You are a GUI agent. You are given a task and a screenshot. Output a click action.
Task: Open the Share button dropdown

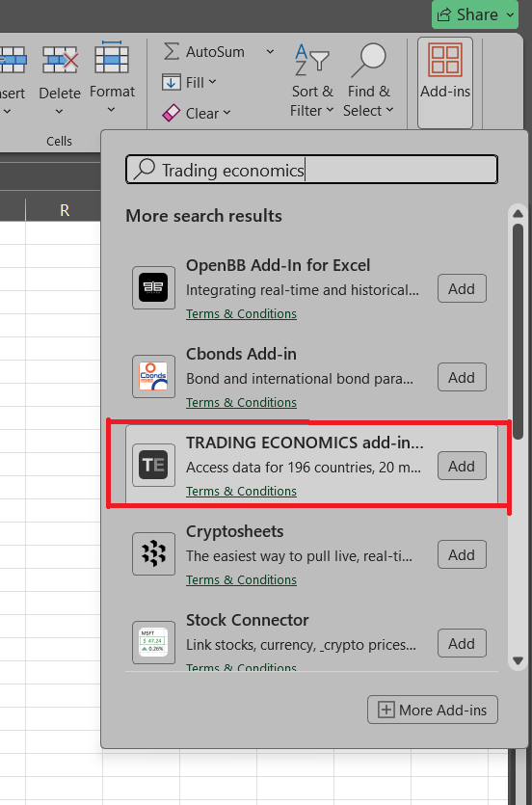510,14
